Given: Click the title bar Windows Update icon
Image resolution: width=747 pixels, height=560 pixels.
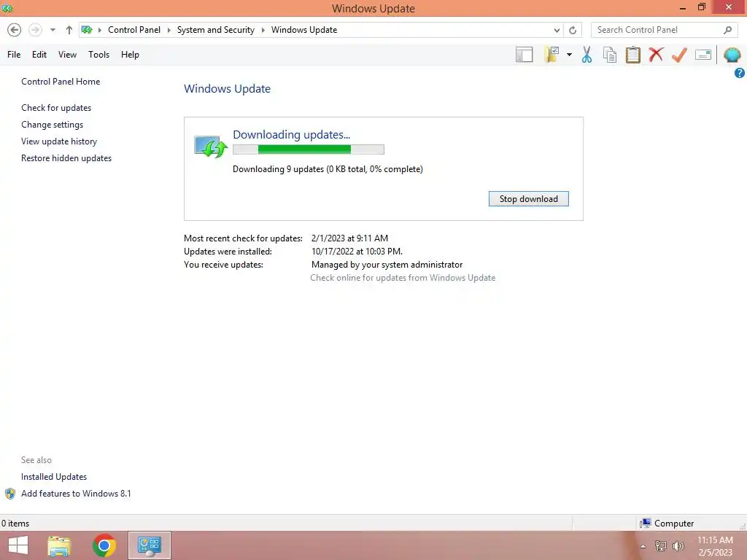Looking at the screenshot, I should click(x=7, y=8).
